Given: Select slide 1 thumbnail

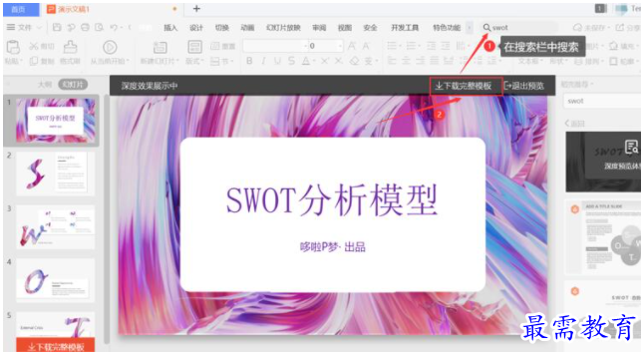Looking at the screenshot, I should [x=56, y=121].
